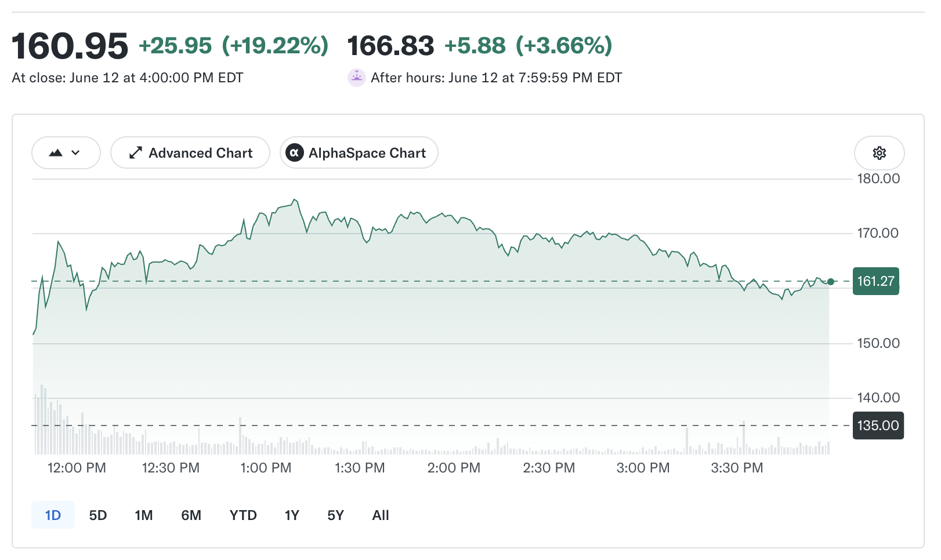
Task: Switch chart to YTD range
Action: (243, 515)
